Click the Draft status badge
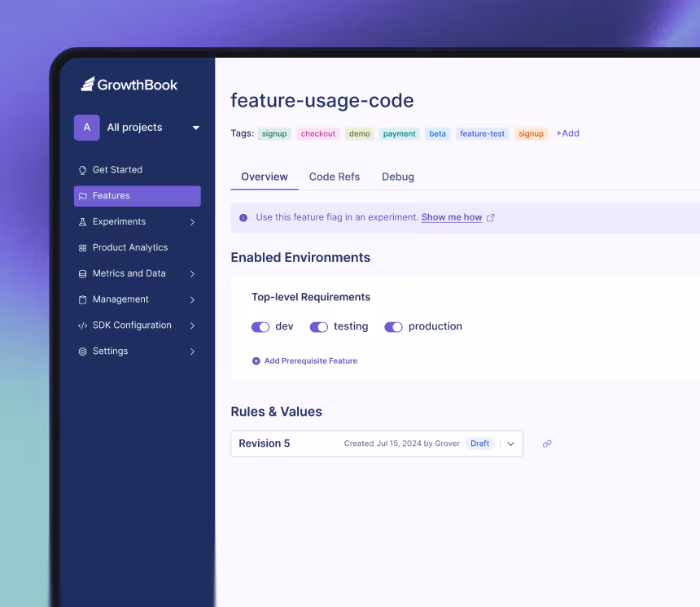 point(480,443)
